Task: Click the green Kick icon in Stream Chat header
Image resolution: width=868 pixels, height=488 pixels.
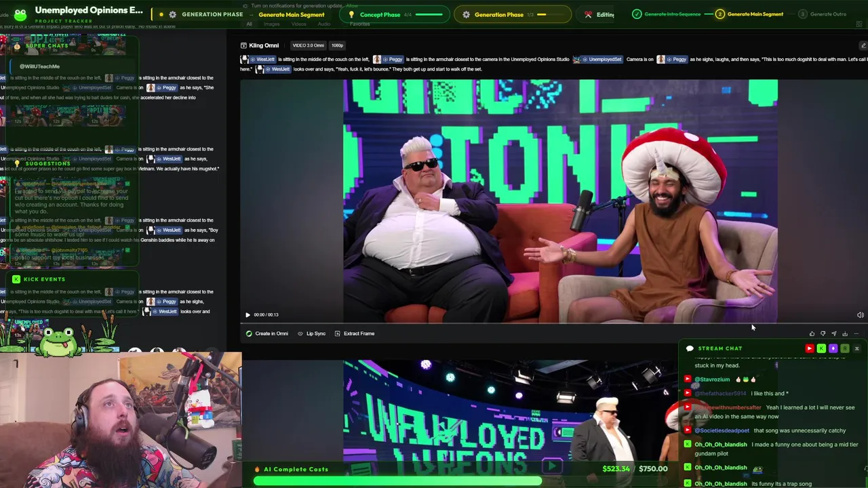Action: pyautogui.click(x=821, y=348)
